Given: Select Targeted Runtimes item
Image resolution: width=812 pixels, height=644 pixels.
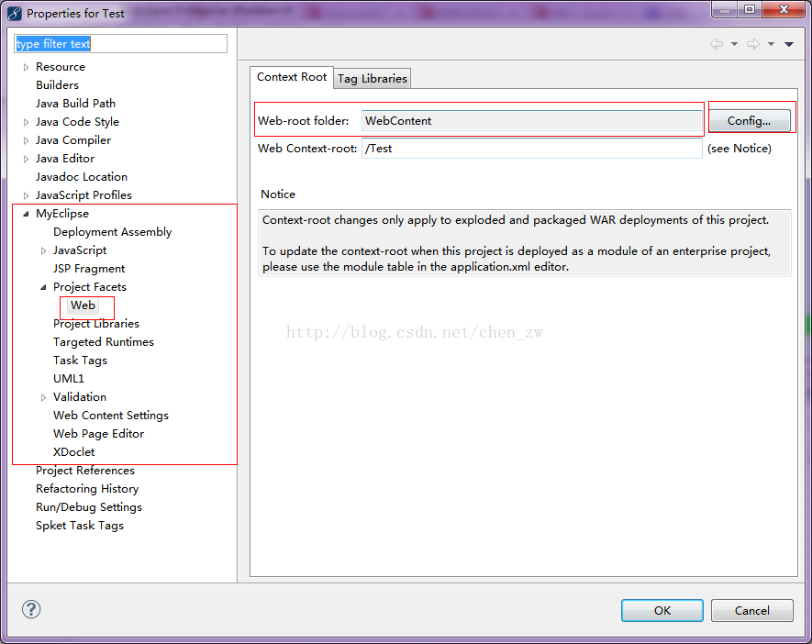Looking at the screenshot, I should [104, 342].
